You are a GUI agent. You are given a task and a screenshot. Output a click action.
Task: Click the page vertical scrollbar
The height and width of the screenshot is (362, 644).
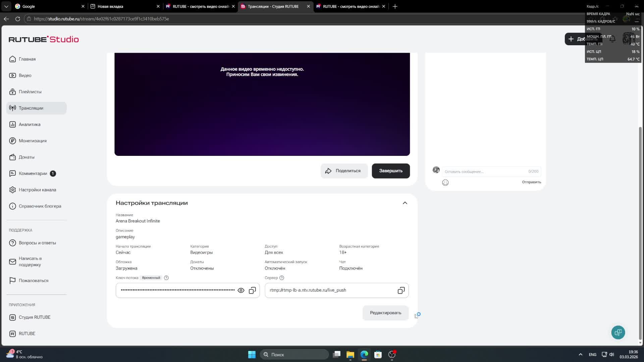640,231
